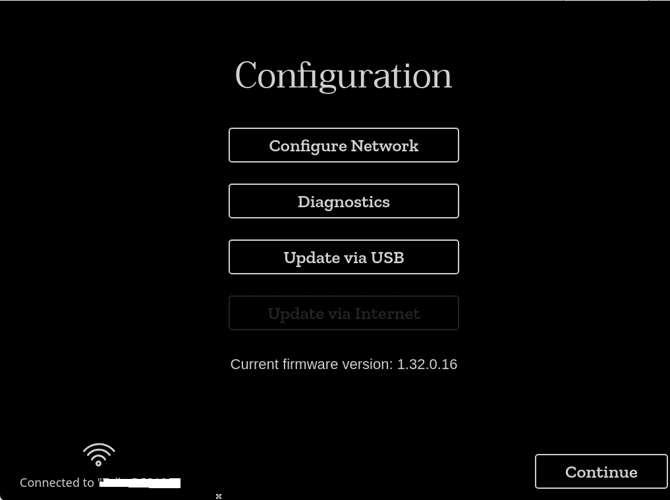The width and height of the screenshot is (670, 500).
Task: Launch the Diagnostics screen
Action: 344,201
